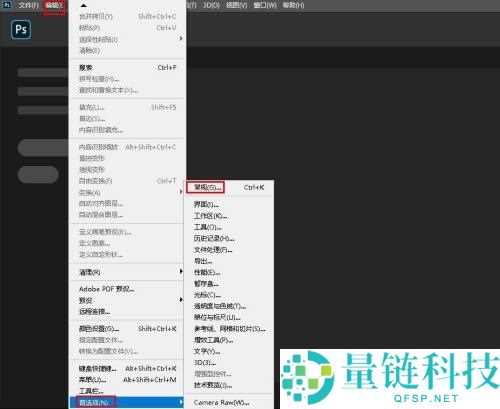Expand the 变换(A) submenu arrow

[181, 192]
